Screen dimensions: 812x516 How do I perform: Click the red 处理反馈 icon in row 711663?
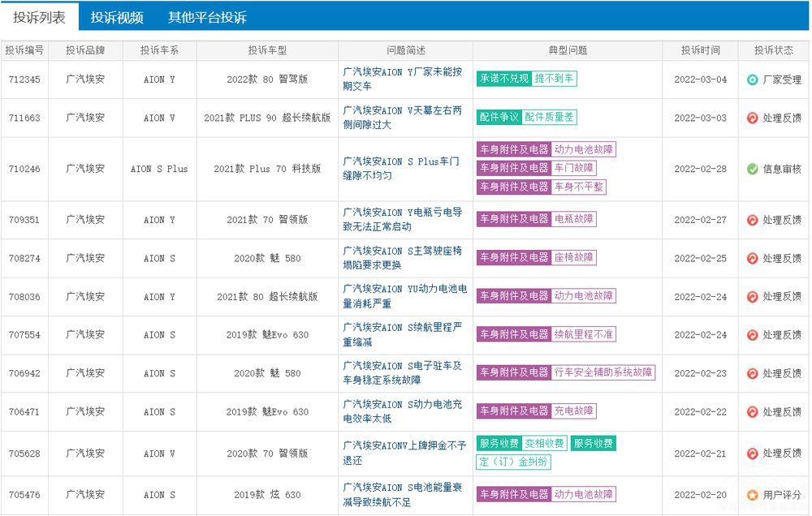[752, 118]
